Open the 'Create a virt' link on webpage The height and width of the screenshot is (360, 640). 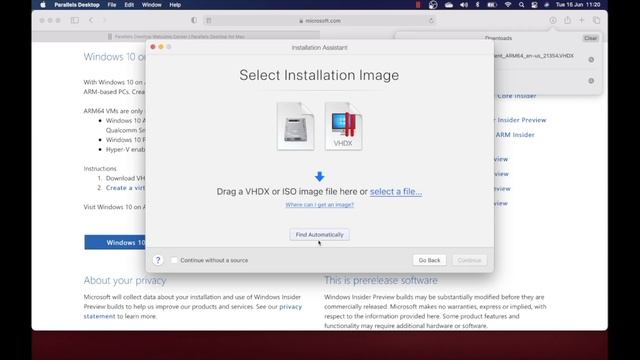125,188
